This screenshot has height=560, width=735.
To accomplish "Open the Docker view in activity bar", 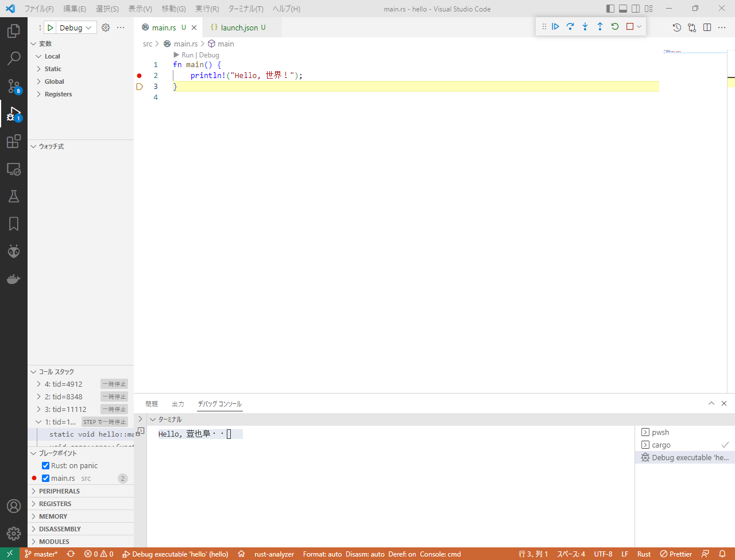I will click(x=14, y=279).
